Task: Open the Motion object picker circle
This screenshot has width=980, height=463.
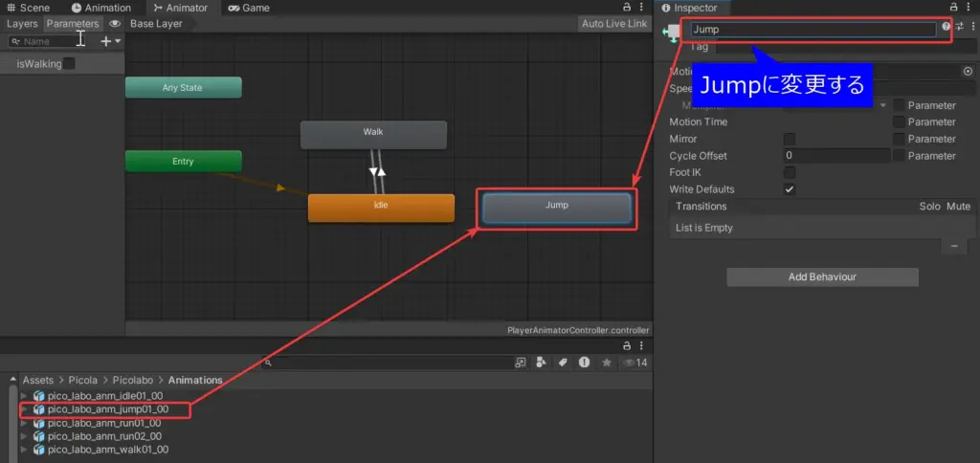Action: [969, 71]
